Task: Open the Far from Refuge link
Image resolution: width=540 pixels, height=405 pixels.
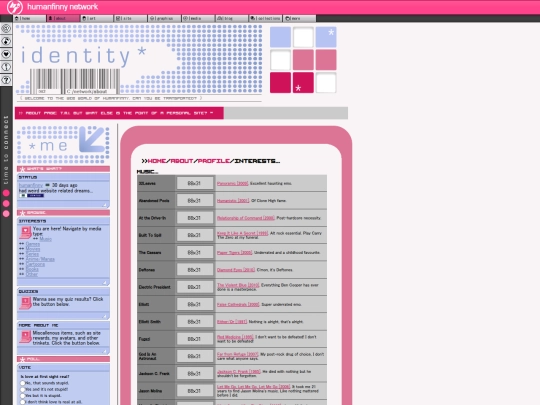Action: pos(237,354)
